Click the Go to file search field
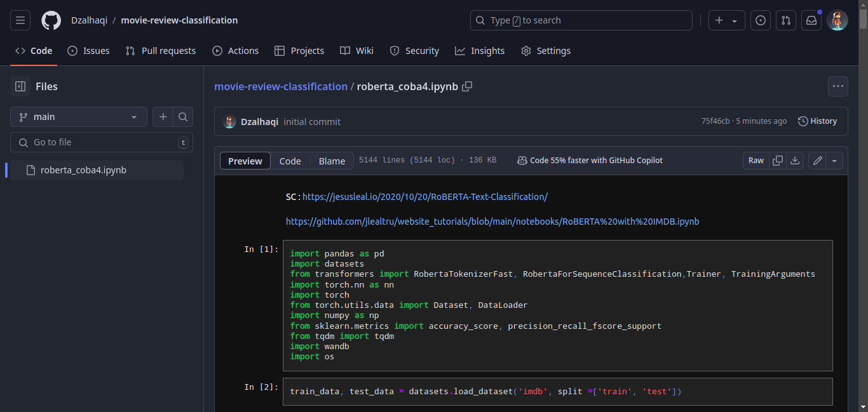This screenshot has height=412, width=868. 102,142
